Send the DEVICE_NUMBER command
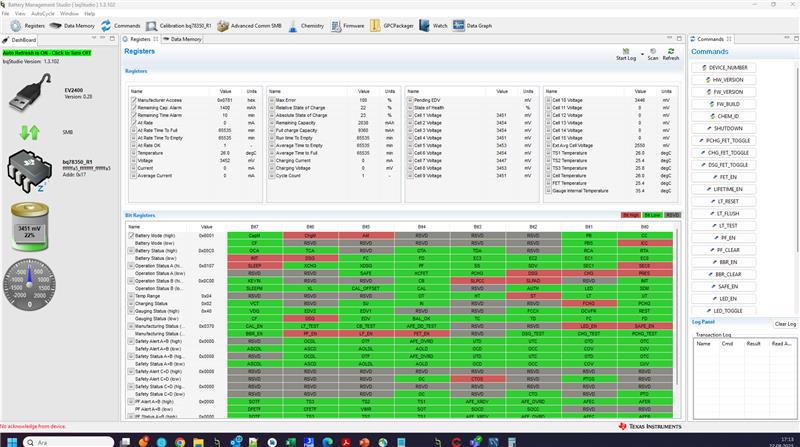800x447 pixels. 724,68
